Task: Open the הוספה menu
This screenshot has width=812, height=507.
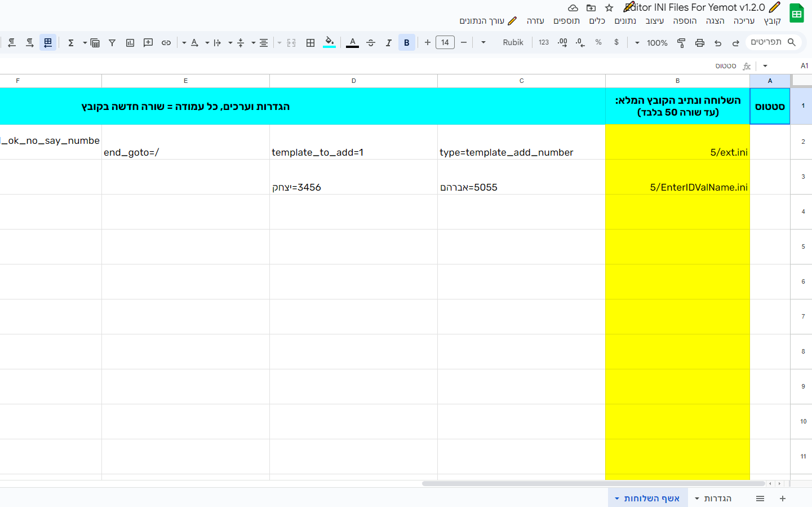Action: click(685, 21)
